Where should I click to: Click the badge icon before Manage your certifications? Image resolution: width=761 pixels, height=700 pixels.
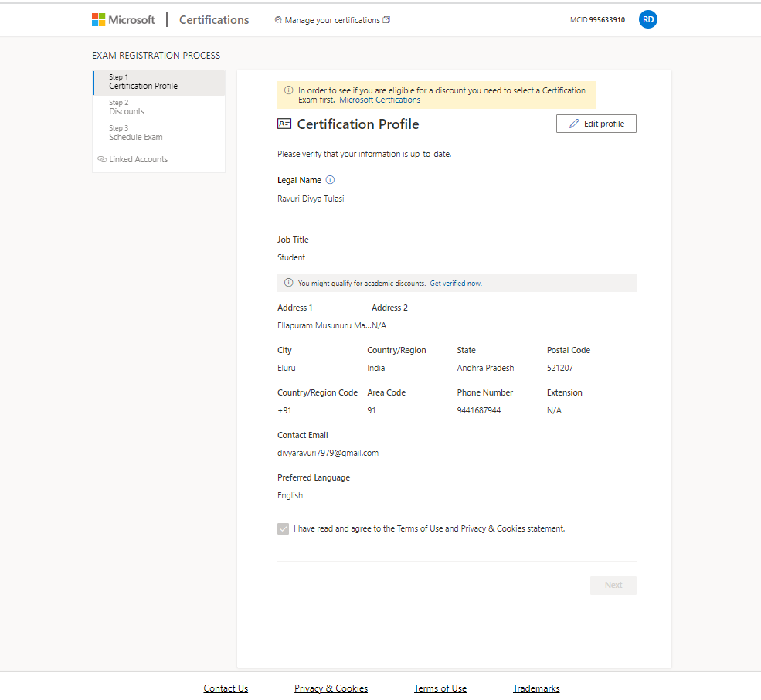tap(278, 20)
